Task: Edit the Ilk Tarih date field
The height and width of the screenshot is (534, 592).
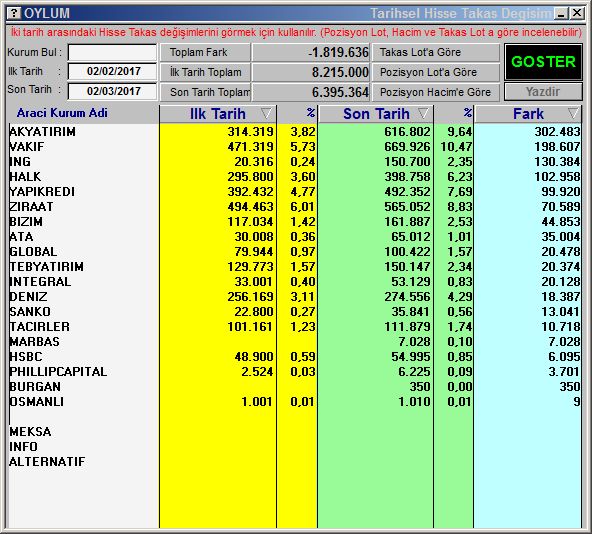Action: (113, 71)
